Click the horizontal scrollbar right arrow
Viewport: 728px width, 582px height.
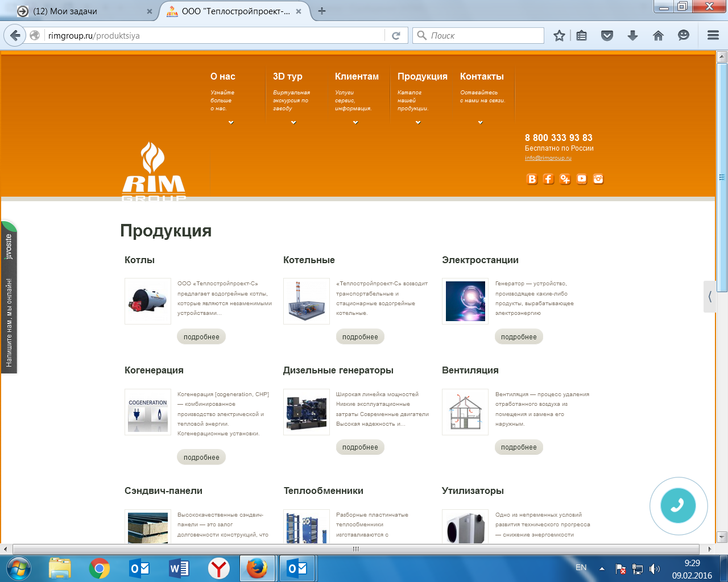coord(710,549)
